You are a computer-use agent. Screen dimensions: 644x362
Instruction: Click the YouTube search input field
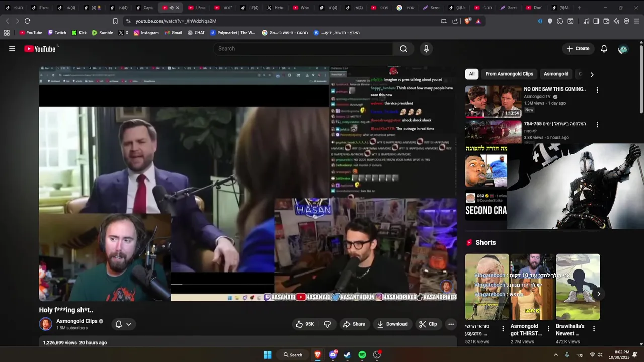coord(303,49)
